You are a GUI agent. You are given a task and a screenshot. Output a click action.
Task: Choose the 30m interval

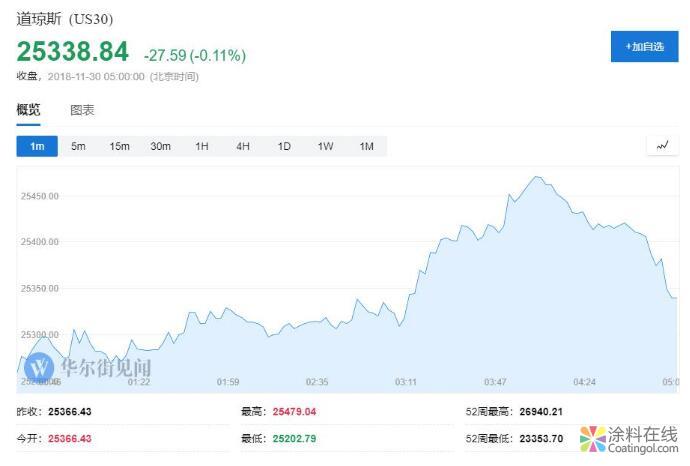tap(160, 147)
